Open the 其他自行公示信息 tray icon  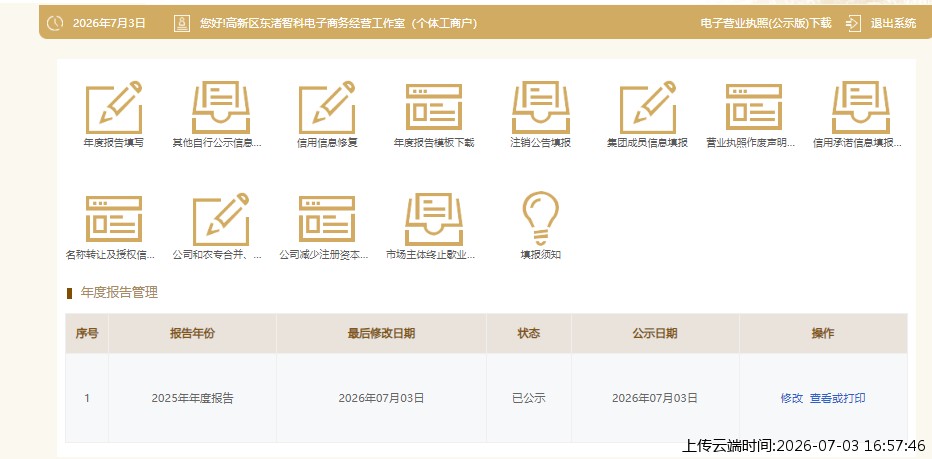[x=221, y=107]
